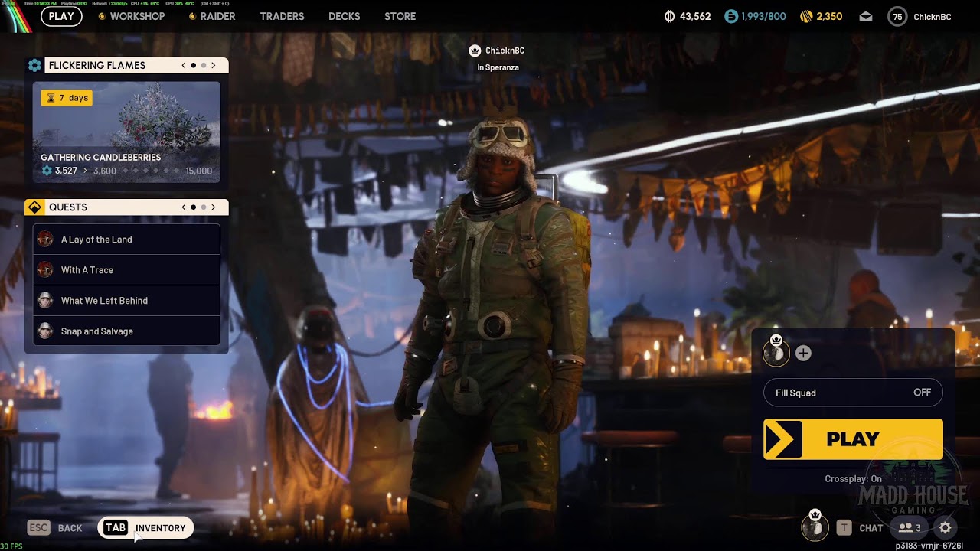Open settings gear icon at bottom right

[946, 528]
